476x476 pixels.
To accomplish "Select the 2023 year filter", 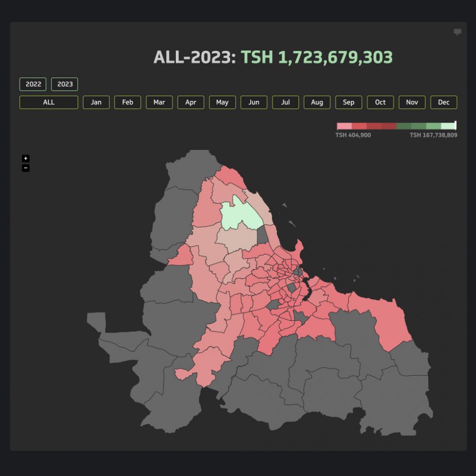I will pyautogui.click(x=65, y=84).
